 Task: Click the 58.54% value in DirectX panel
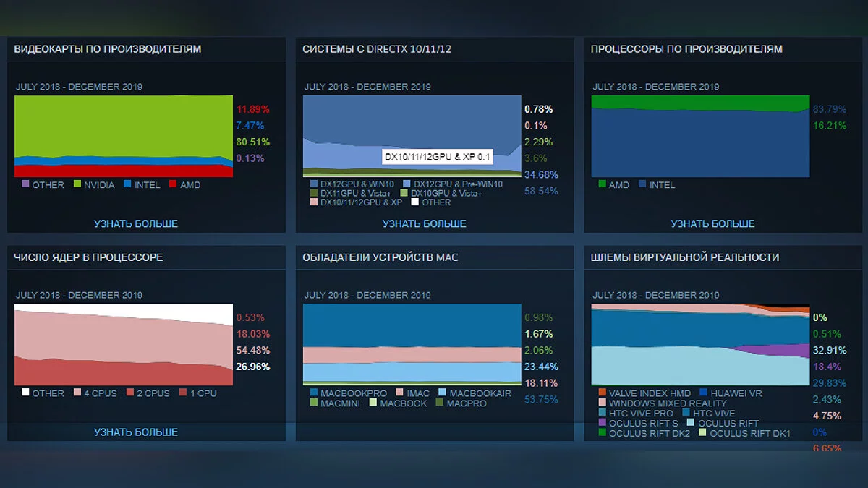coord(541,191)
